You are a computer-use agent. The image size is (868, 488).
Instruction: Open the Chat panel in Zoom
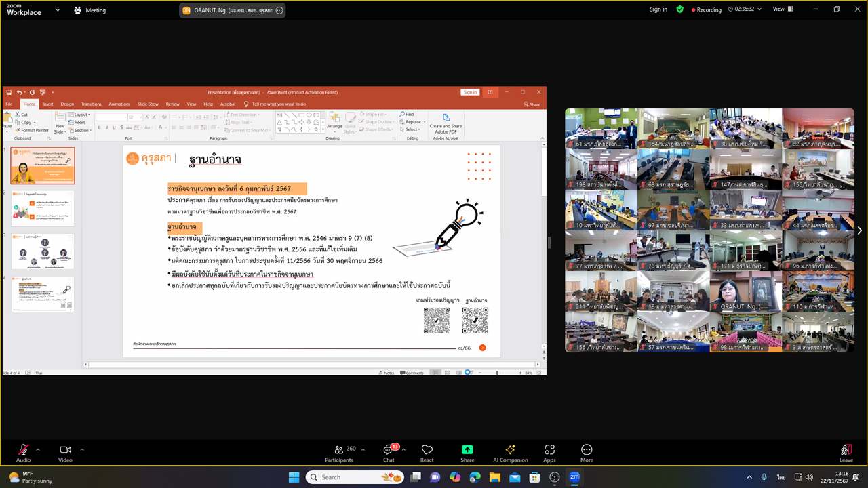click(x=389, y=452)
